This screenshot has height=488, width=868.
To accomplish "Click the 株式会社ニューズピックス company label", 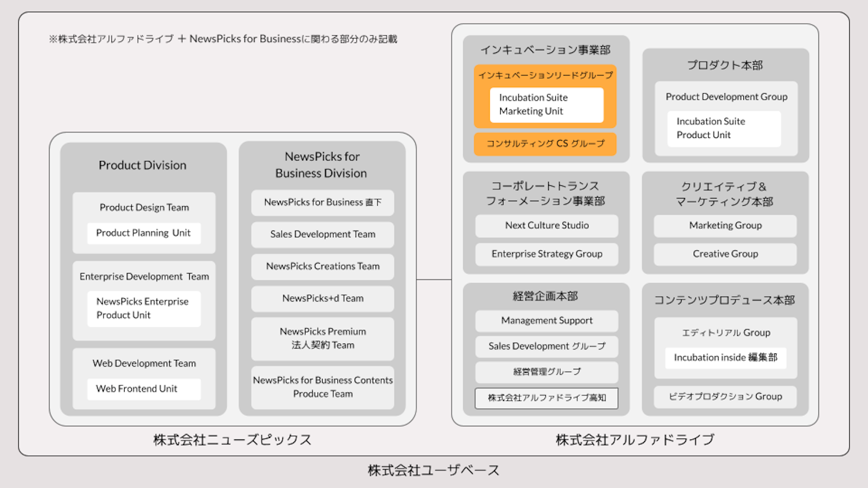I will [x=232, y=440].
